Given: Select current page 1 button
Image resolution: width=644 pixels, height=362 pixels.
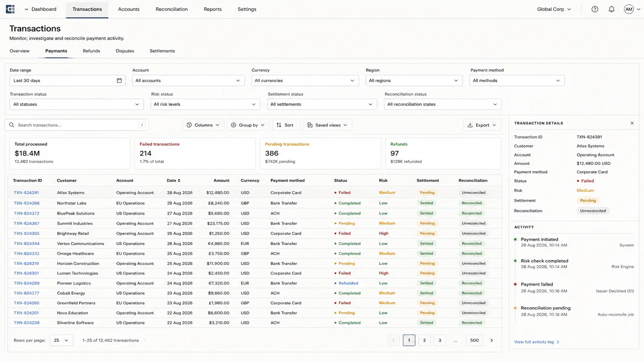Looking at the screenshot, I should click(x=409, y=340).
